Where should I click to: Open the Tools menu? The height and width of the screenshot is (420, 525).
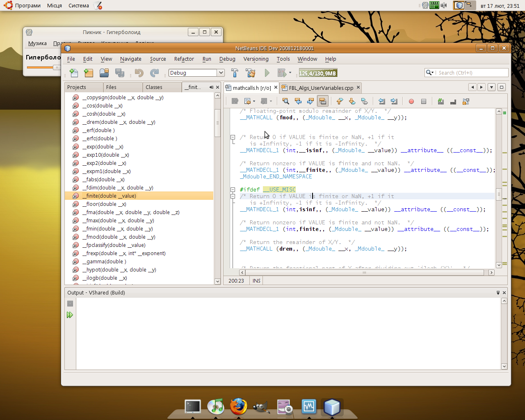(x=283, y=59)
